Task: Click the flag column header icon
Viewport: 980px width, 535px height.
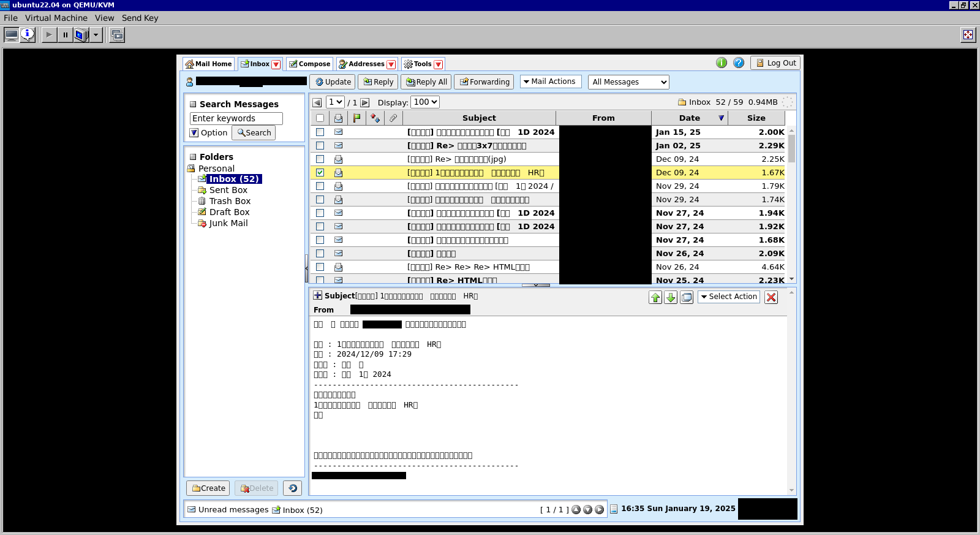Action: (357, 118)
